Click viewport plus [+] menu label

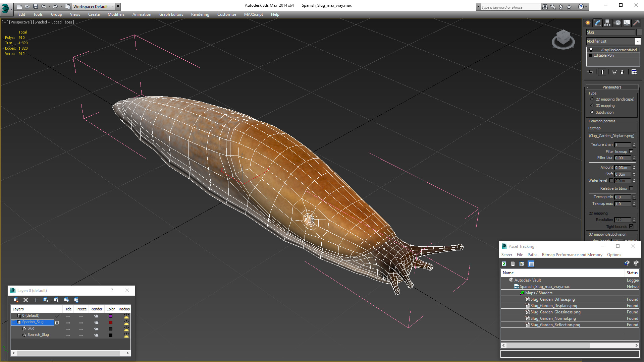click(5, 22)
